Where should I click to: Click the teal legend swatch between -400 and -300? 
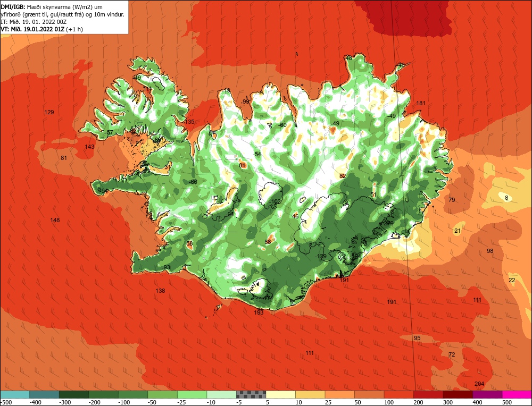coord(45,394)
